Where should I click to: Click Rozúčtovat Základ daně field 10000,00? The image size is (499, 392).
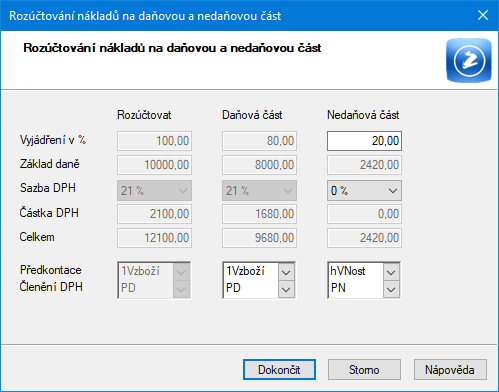click(x=154, y=165)
